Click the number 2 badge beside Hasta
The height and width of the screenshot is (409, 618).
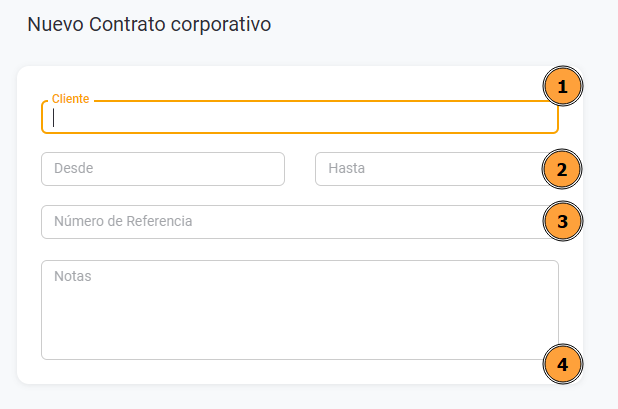click(x=562, y=169)
